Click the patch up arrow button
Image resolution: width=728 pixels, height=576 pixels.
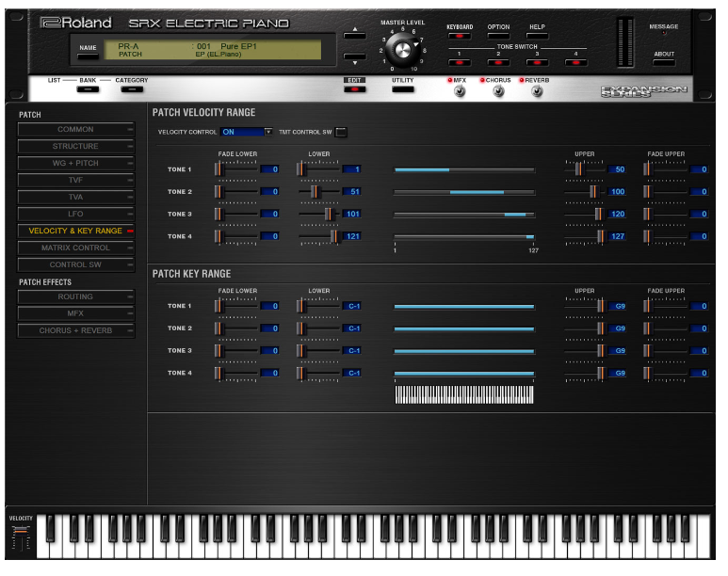point(355,34)
